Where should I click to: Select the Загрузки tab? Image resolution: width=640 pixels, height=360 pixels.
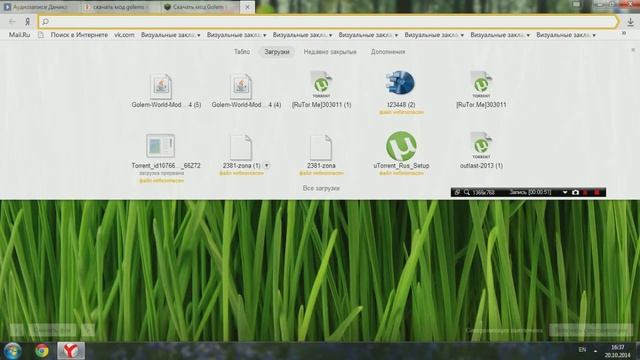[x=276, y=52]
